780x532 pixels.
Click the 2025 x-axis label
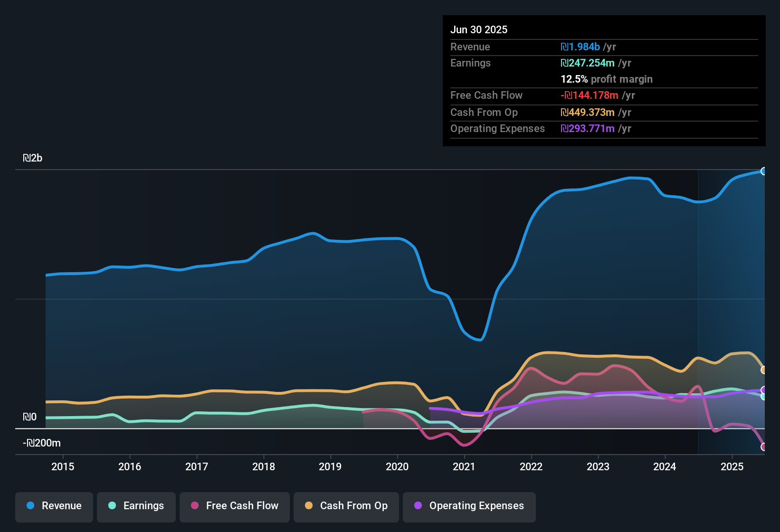click(x=732, y=466)
